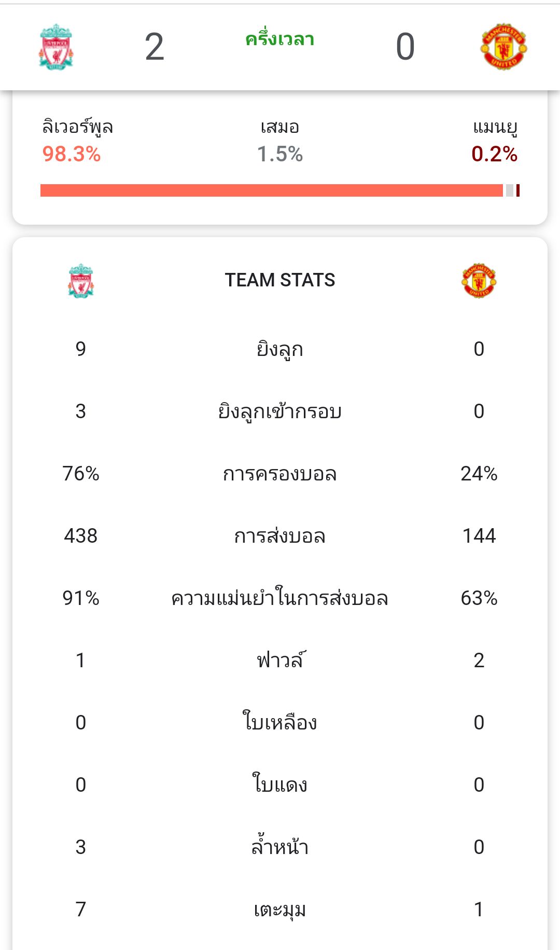Select the Manchester United score number 0

405,47
